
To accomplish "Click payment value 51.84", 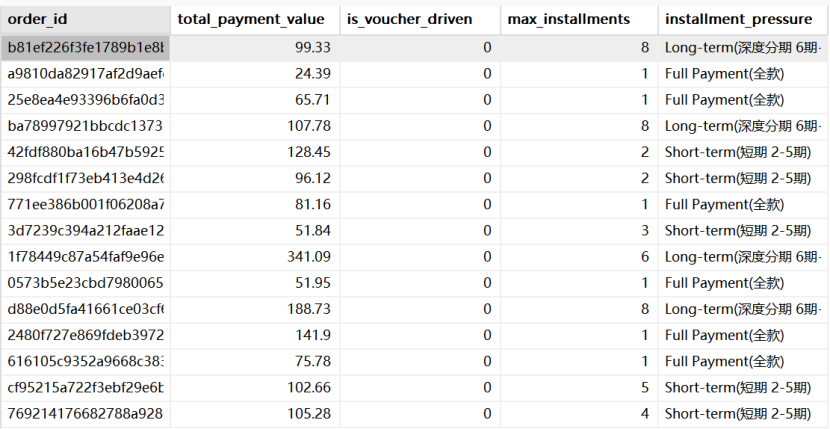I will (255, 231).
